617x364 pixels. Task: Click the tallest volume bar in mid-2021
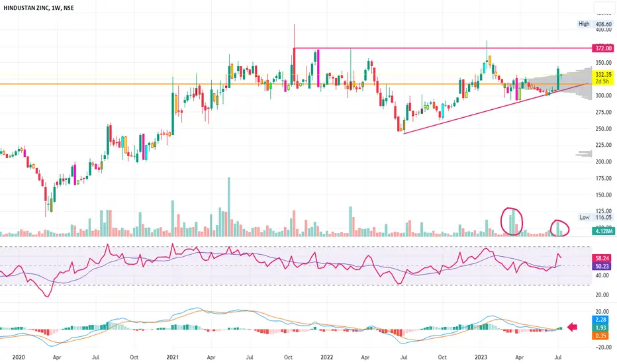(x=229, y=206)
